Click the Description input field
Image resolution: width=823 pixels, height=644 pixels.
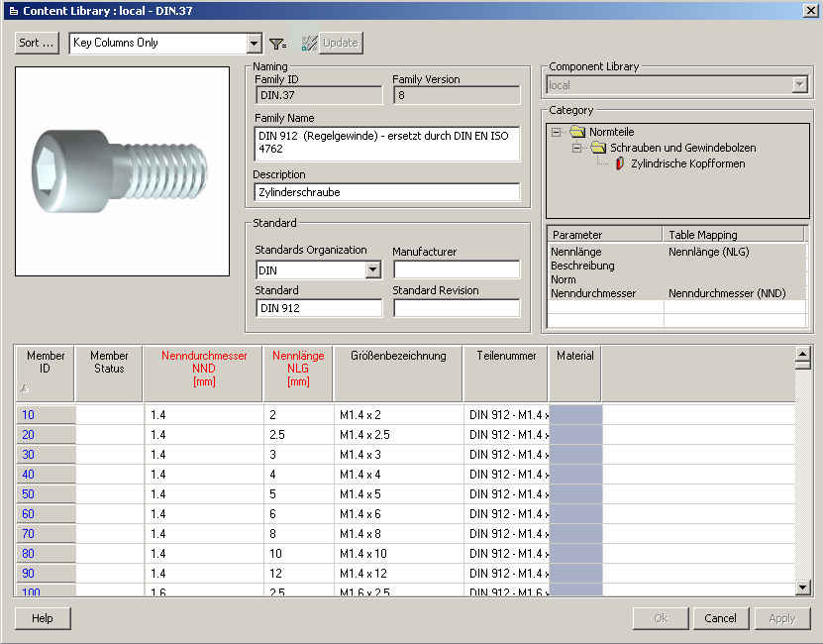click(386, 192)
